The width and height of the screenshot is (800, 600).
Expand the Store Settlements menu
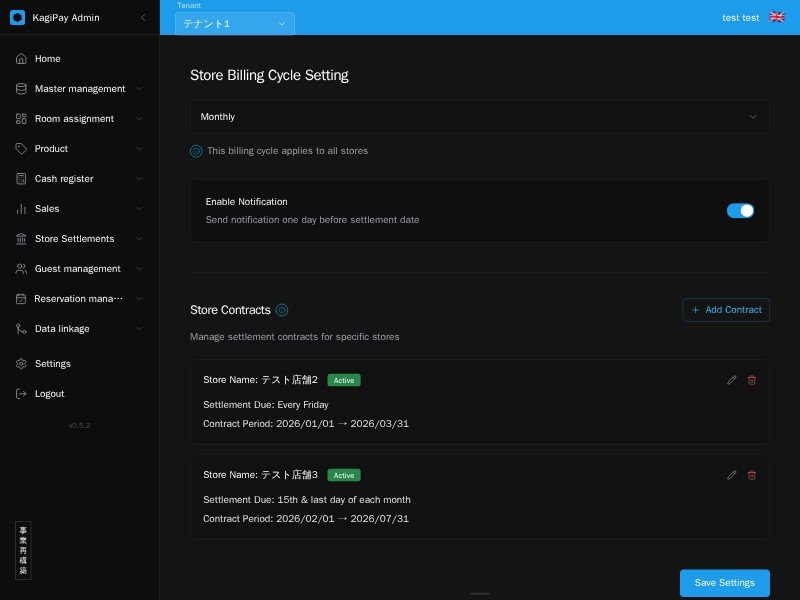pos(80,239)
